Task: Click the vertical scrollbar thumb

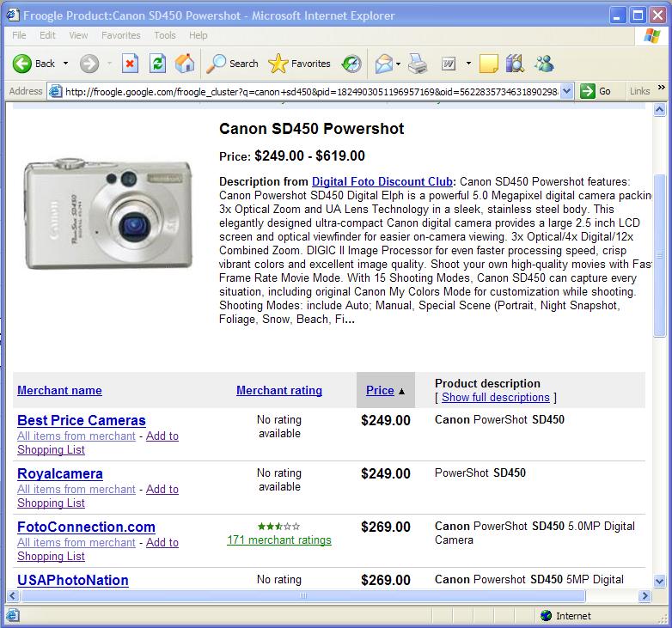Action: [x=660, y=256]
